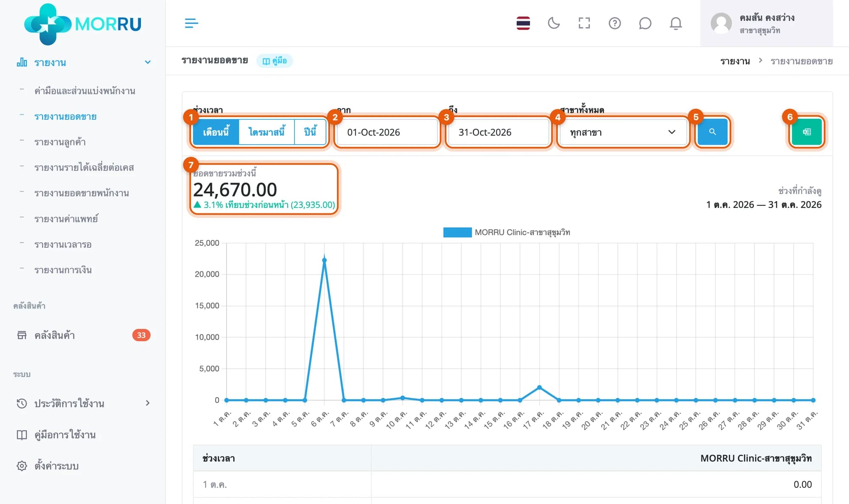Image resolution: width=849 pixels, height=504 pixels.
Task: Expand ประวัติการใช้งาน chevron
Action: (x=148, y=403)
